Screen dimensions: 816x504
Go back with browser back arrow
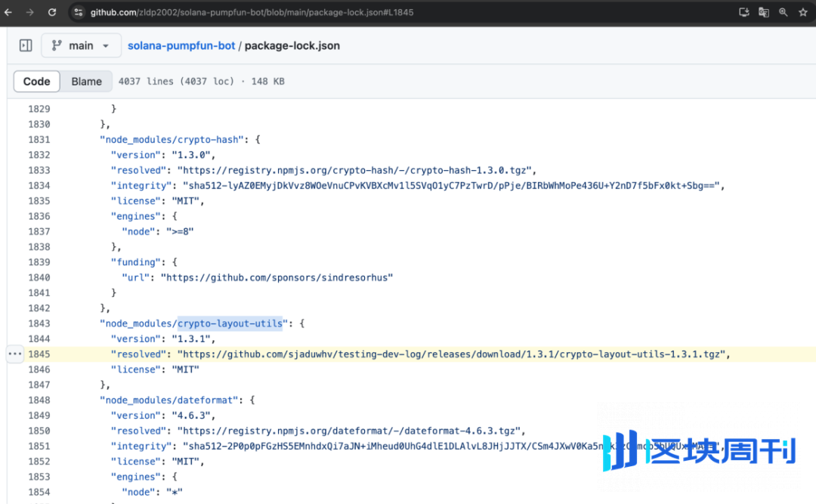click(x=8, y=12)
